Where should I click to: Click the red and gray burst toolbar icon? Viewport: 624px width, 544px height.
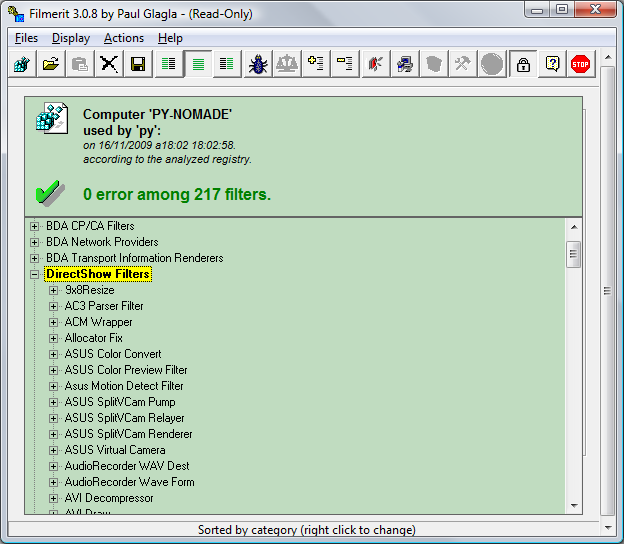coord(376,64)
